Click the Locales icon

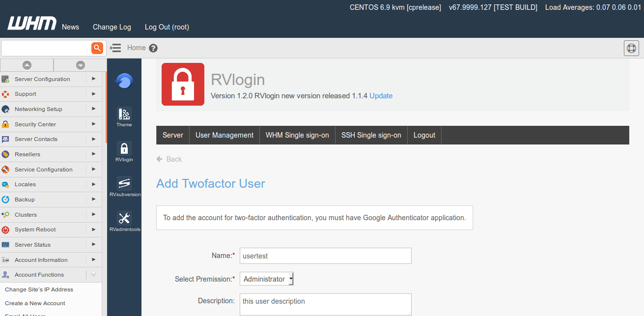[5, 184]
